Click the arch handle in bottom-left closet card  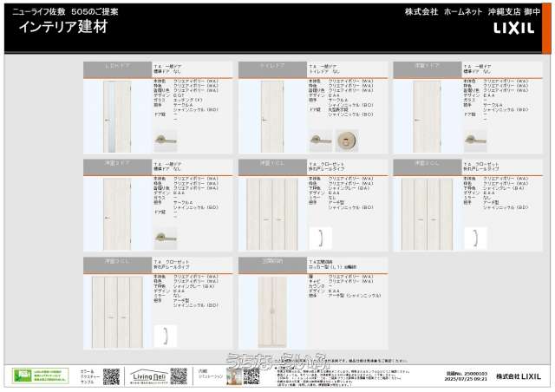pyautogui.click(x=165, y=335)
